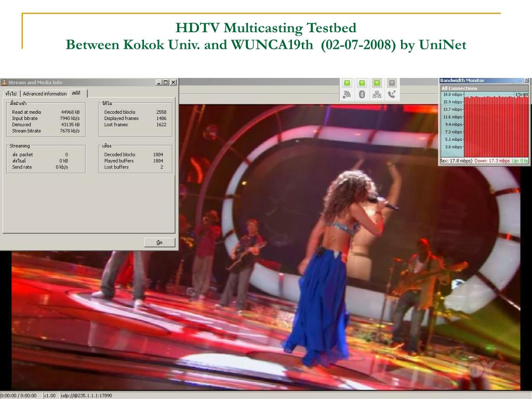Click the 'HDTV Multicasting Testbed' slide title
Screen dimensions: 532x399
click(x=266, y=28)
